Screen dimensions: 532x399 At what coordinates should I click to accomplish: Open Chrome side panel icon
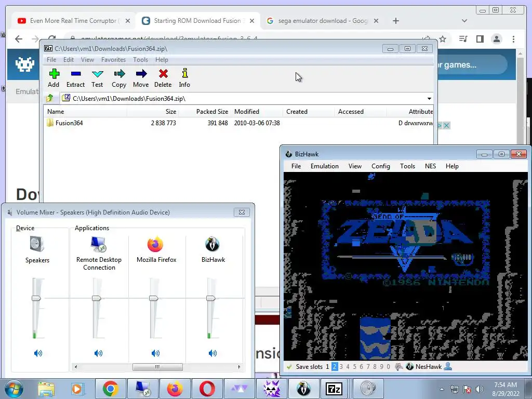pyautogui.click(x=480, y=39)
